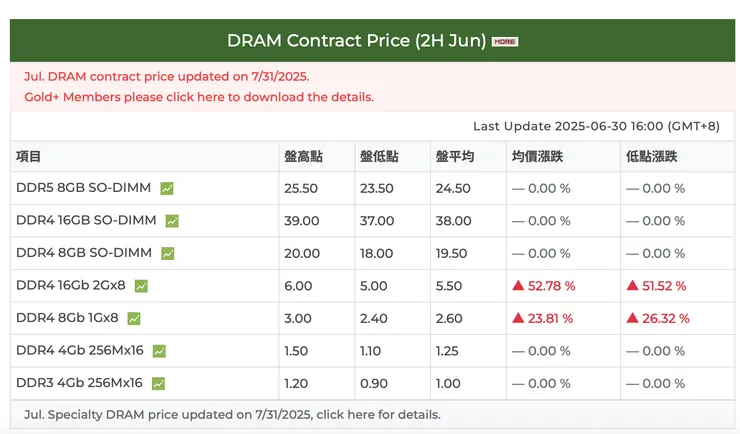The height and width of the screenshot is (434, 740).
Task: Select the 均價漲跌 column header
Action: pos(537,156)
